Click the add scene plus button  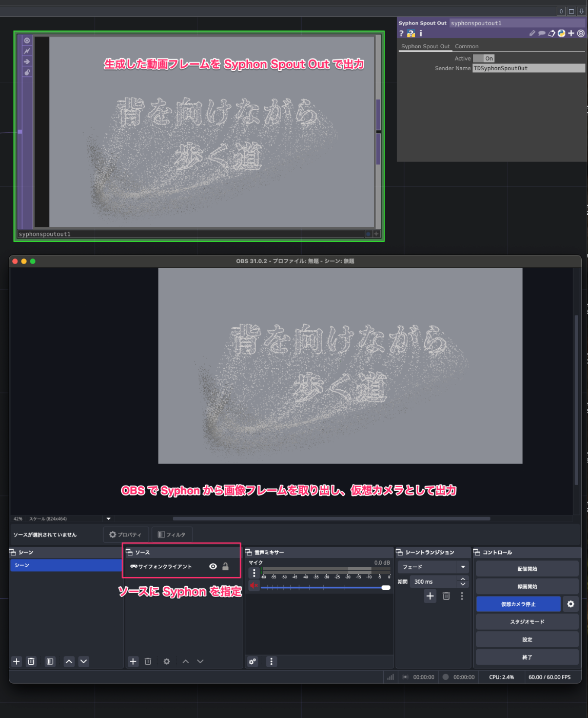pyautogui.click(x=16, y=661)
